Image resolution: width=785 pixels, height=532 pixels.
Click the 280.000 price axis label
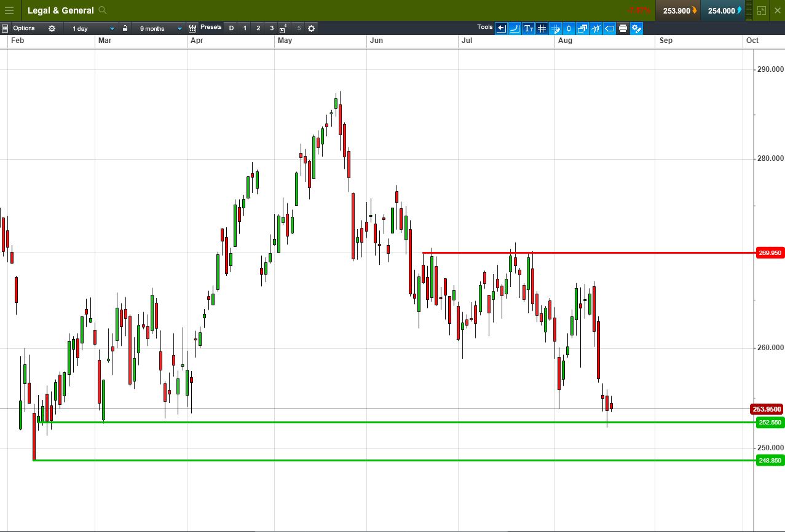[770, 159]
